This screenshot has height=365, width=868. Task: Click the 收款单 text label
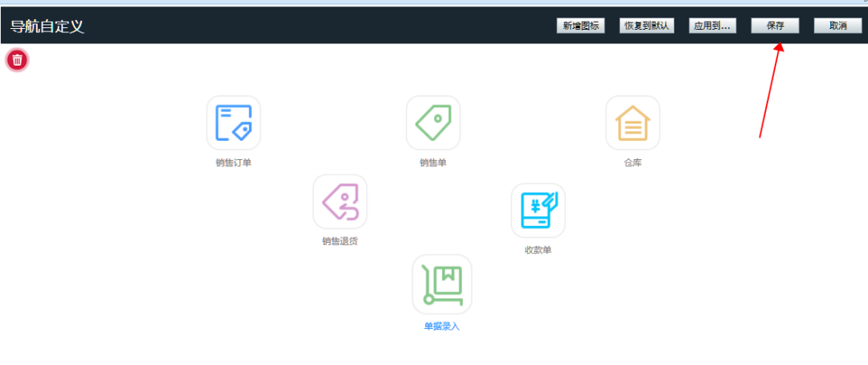tap(538, 250)
